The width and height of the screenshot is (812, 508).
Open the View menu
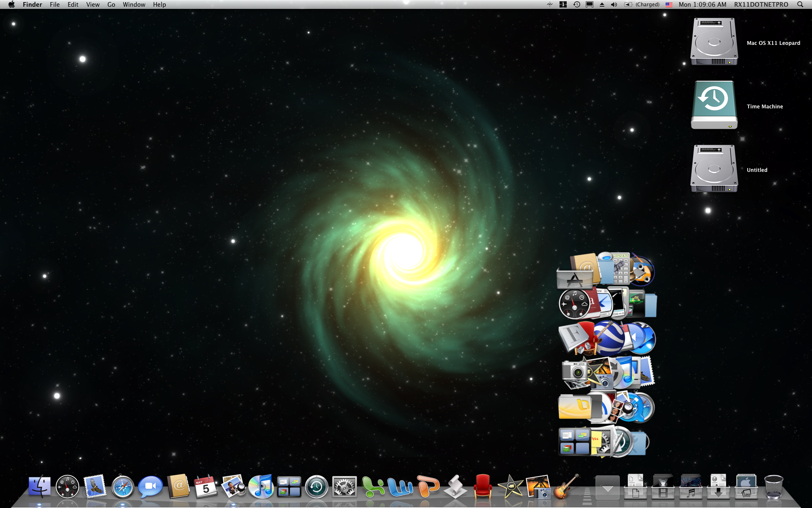coord(93,5)
